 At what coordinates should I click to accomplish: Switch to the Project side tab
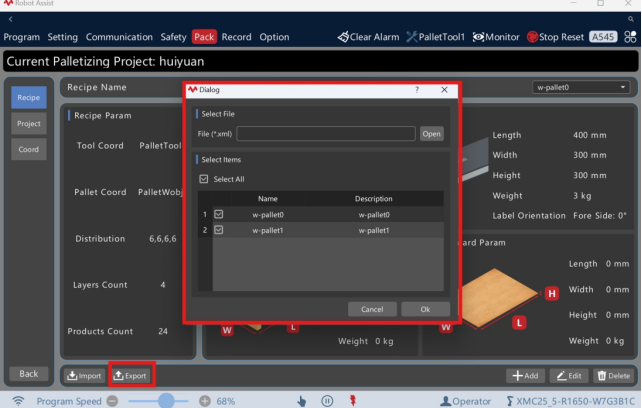pyautogui.click(x=29, y=123)
